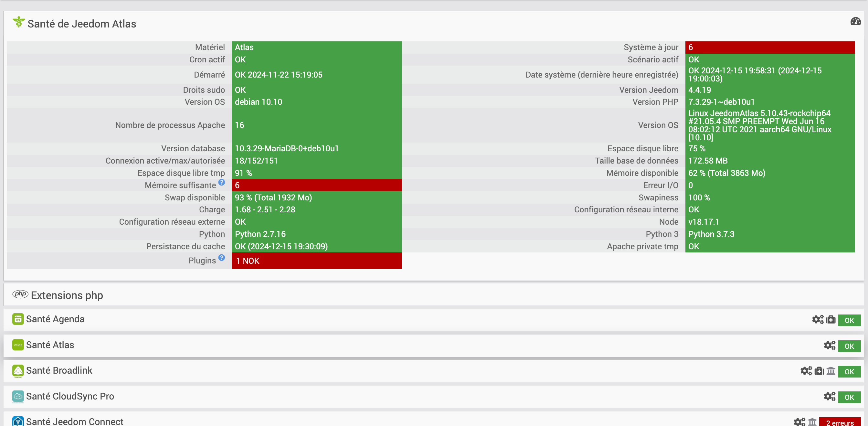Screen dimensions: 868x426
Task: Click the OK badge for Santé Atlas
Action: pyautogui.click(x=849, y=346)
